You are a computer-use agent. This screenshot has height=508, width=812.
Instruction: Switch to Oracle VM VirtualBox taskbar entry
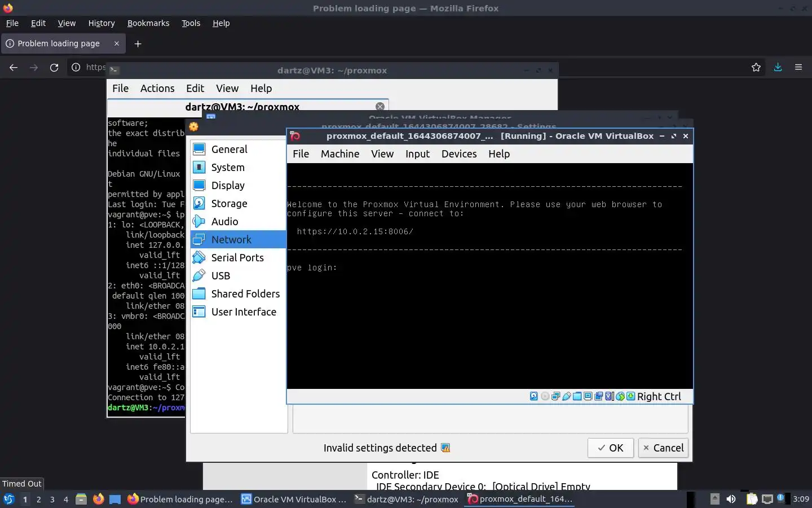coord(294,499)
